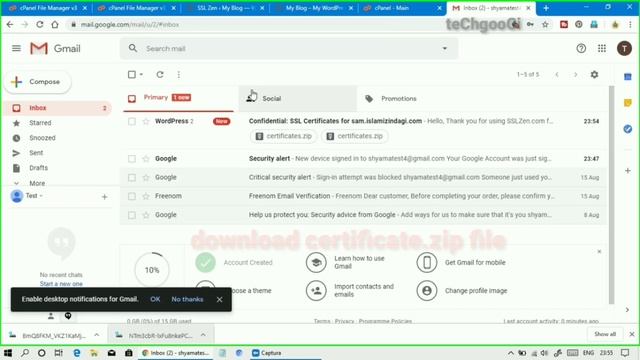Viewport: 640px width, 360px height.
Task: Click the Get Gmail for mobile icon
Action: pyautogui.click(x=427, y=262)
